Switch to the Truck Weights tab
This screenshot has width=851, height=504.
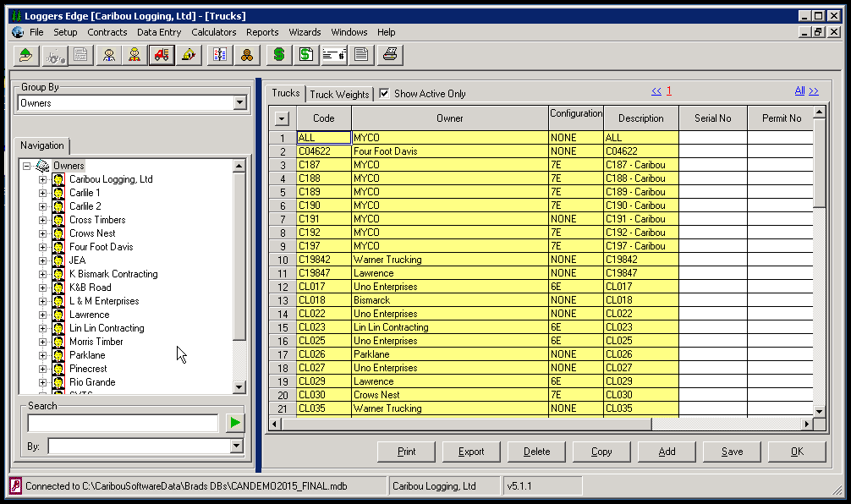point(339,95)
